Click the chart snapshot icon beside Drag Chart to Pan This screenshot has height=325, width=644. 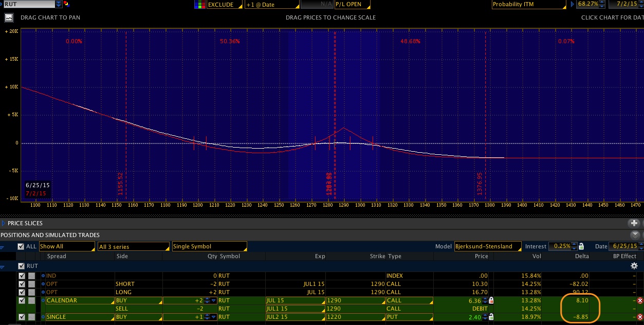(9, 17)
